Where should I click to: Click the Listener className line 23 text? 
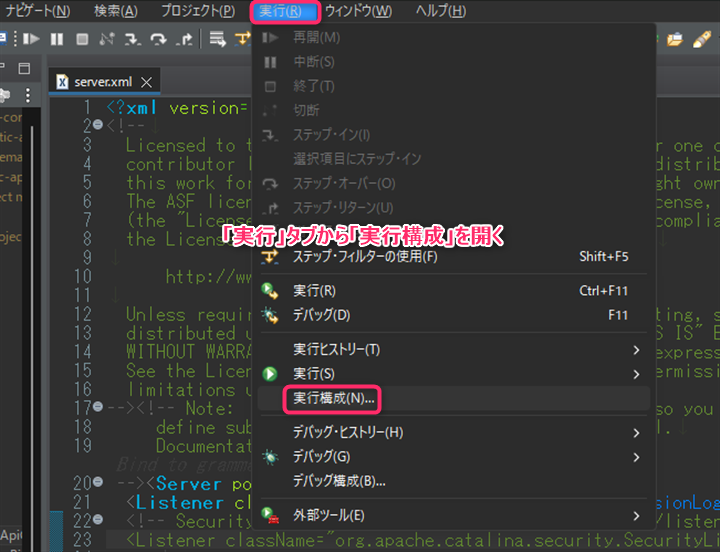pos(422,540)
